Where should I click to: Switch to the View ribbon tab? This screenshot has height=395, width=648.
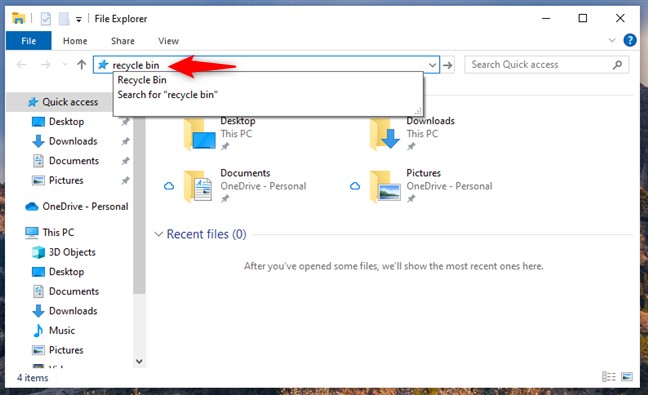[168, 41]
